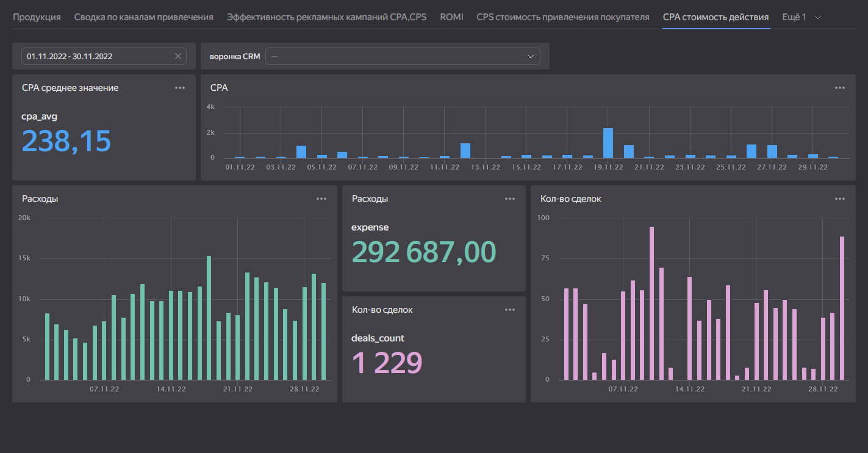Switch to the Продукция tab
Viewport: 868px width, 453px height.
37,17
